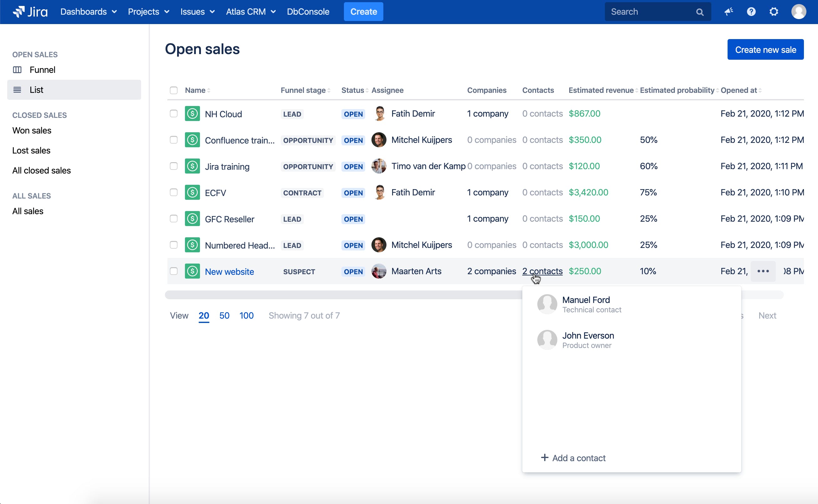Expand the Atlas CRM dropdown

coord(251,12)
